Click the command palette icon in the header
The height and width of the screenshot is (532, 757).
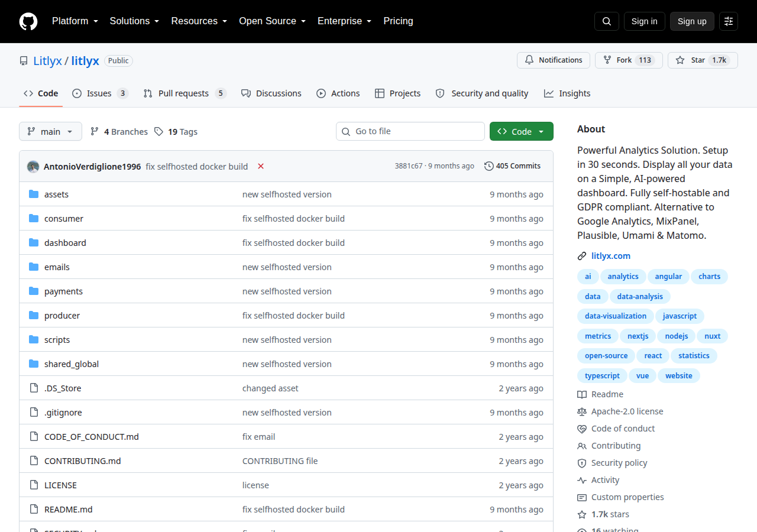tap(729, 21)
